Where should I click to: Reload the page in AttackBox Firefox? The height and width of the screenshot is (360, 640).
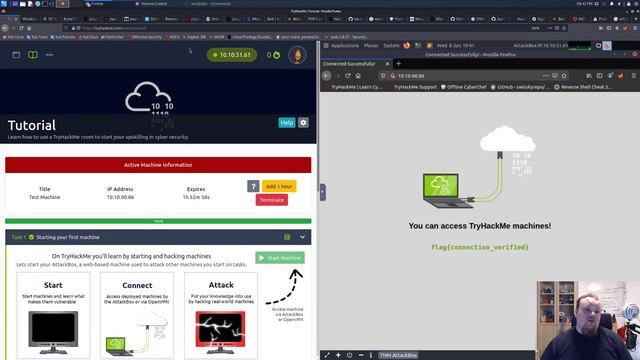[348, 76]
